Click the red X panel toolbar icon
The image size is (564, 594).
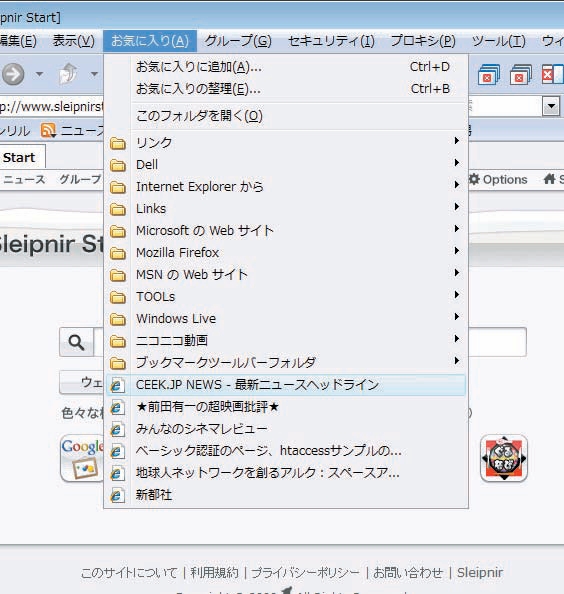[552, 74]
